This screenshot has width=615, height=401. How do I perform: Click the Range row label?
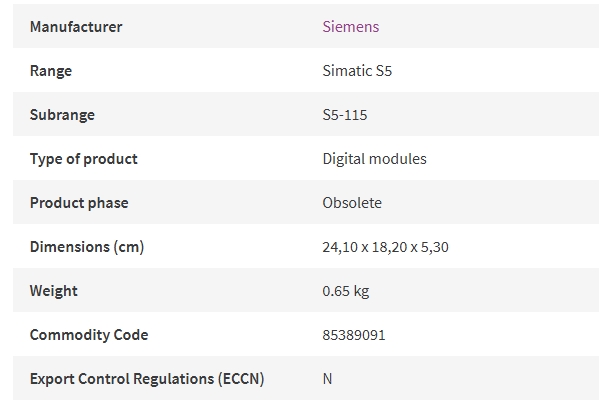(x=51, y=71)
